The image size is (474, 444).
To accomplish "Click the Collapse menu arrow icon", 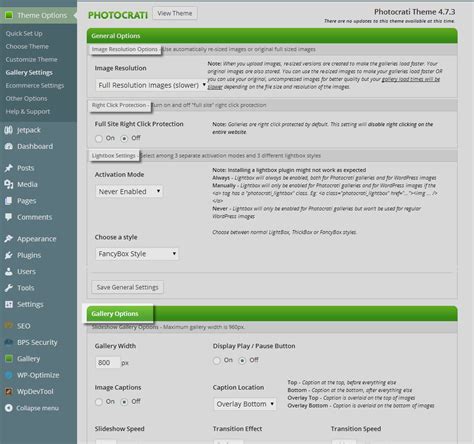I will [x=9, y=408].
